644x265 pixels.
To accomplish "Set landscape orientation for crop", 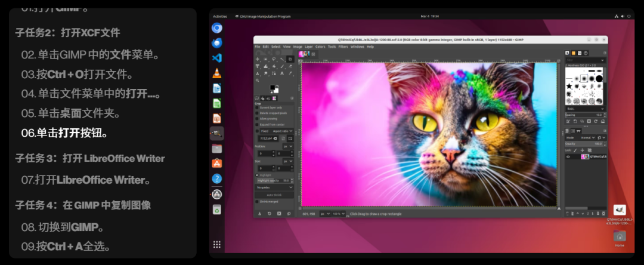I will 290,138.
